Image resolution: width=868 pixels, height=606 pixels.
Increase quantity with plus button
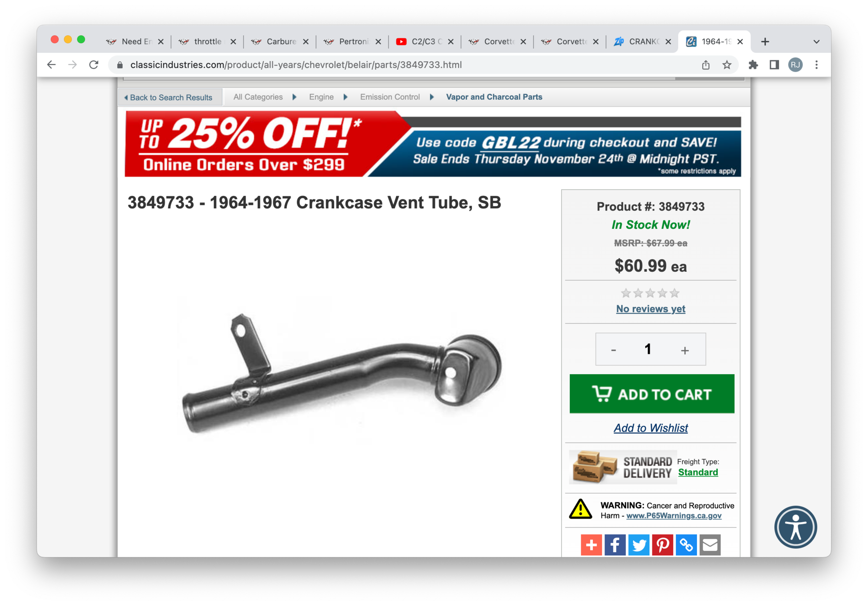[x=685, y=350]
